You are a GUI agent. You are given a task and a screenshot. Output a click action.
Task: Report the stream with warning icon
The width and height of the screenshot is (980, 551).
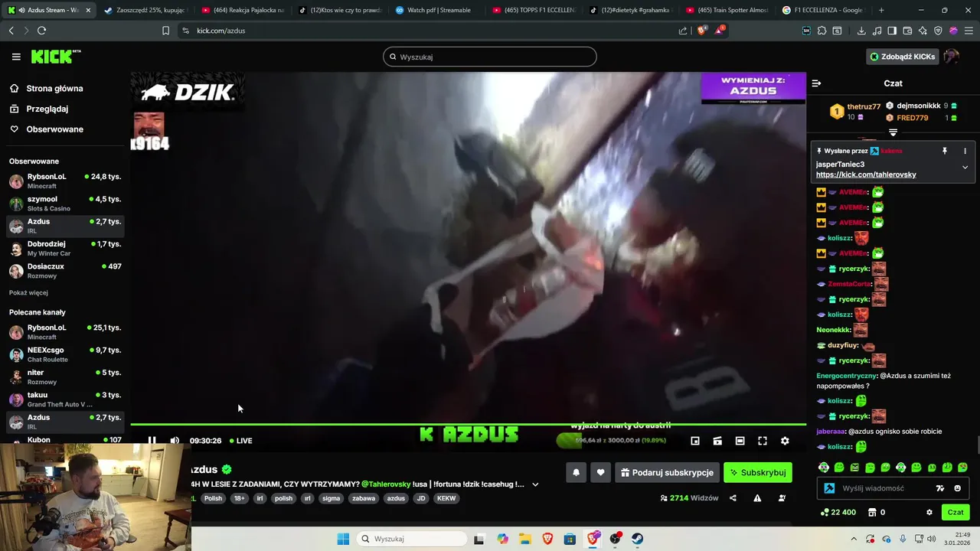coord(757,498)
